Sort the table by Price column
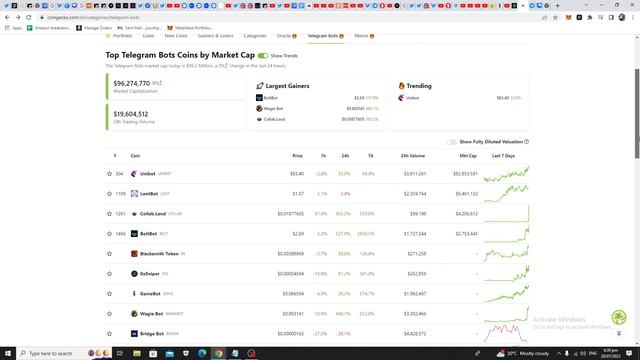 (298, 156)
